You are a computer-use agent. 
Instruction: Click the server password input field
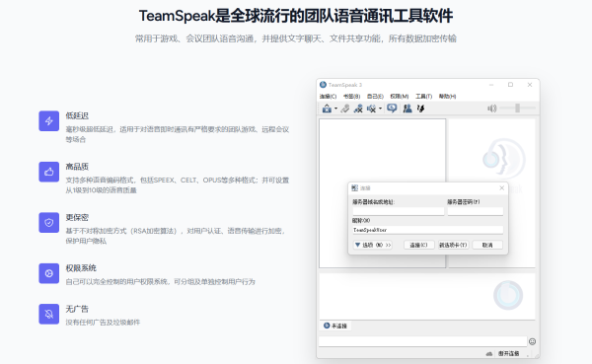[476, 211]
